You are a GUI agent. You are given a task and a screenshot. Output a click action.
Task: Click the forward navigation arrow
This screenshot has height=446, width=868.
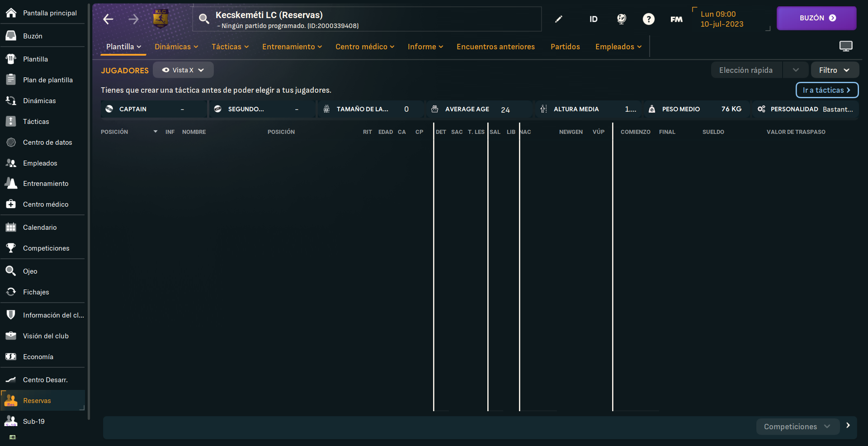[133, 19]
